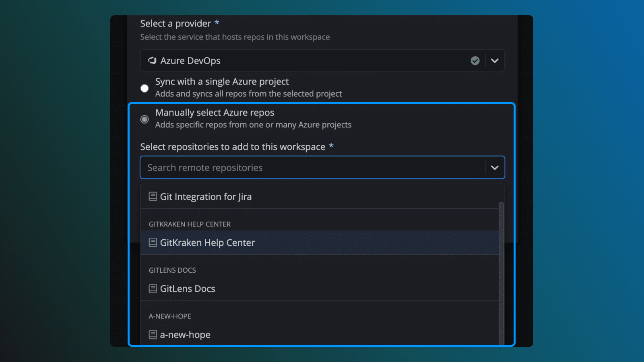Click the Search remote repositories input field
The height and width of the screenshot is (362, 644).
coord(282,167)
